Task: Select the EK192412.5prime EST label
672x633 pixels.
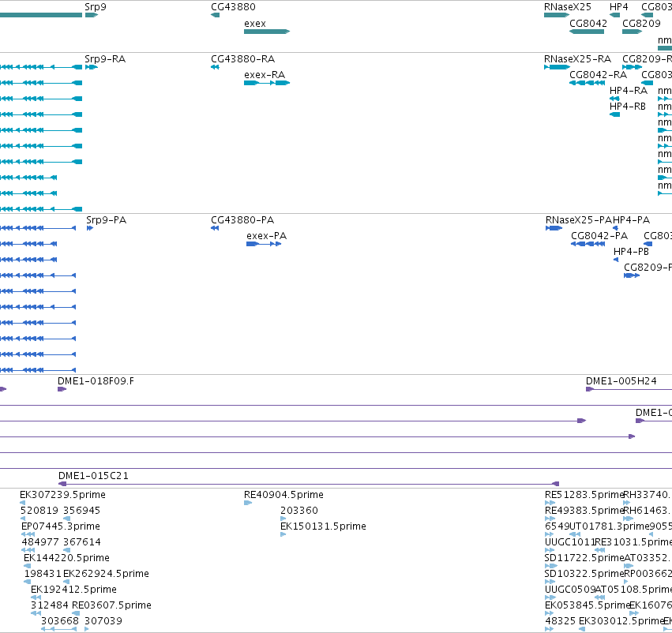Action: point(73,590)
